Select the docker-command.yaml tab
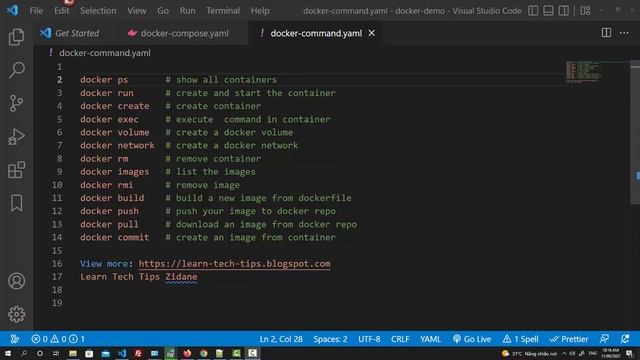 coord(316,33)
